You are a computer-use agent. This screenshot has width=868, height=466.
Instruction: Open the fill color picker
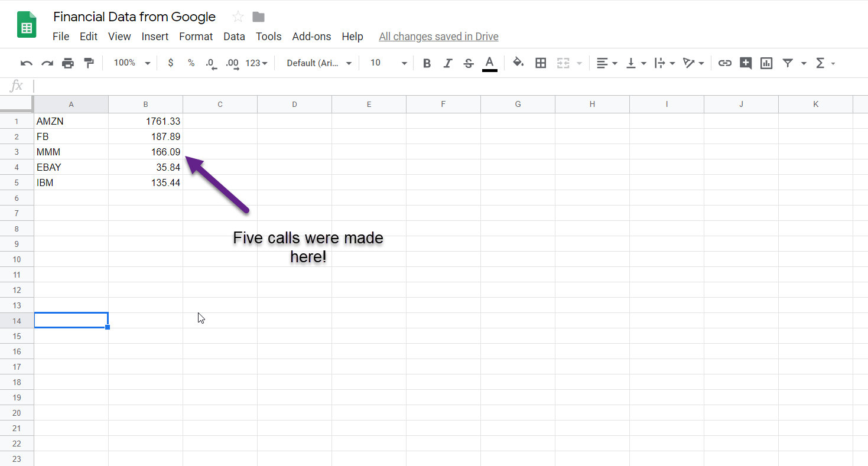(518, 63)
